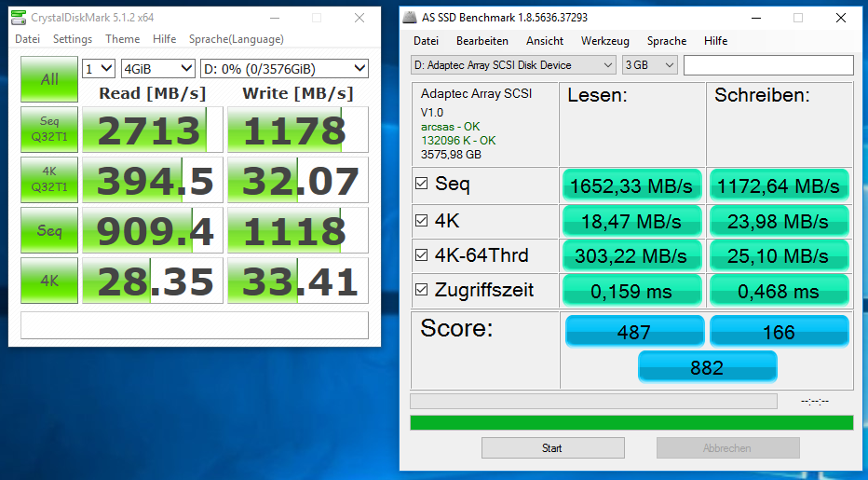Click the 4K Q32T1 read value 394.5
The width and height of the screenshot is (868, 480).
(152, 180)
